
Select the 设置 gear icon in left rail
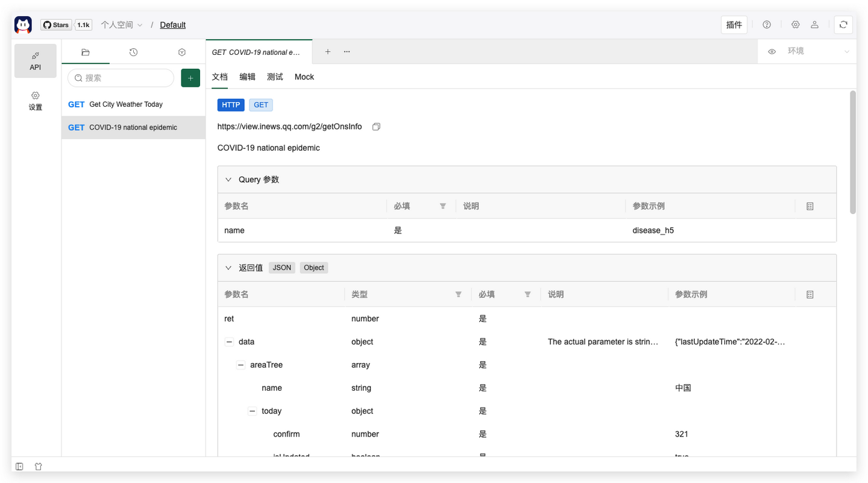35,99
